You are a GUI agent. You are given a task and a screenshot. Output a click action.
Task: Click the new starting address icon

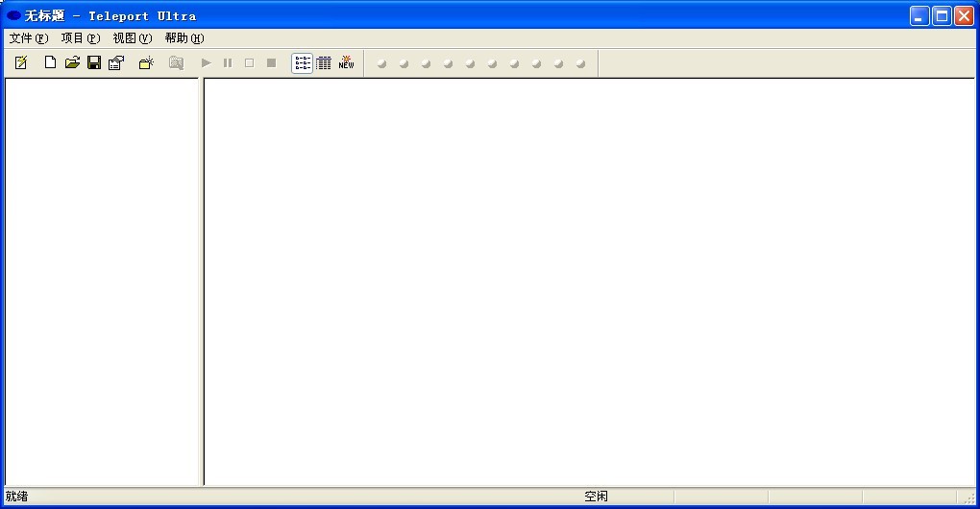pyautogui.click(x=146, y=63)
